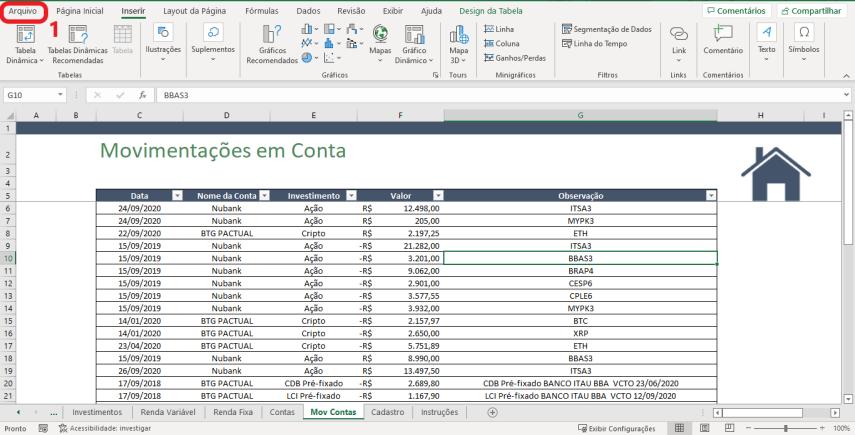Screen dimensions: 855x435
Task: Expand the Ilustrações group
Action: tap(163, 44)
